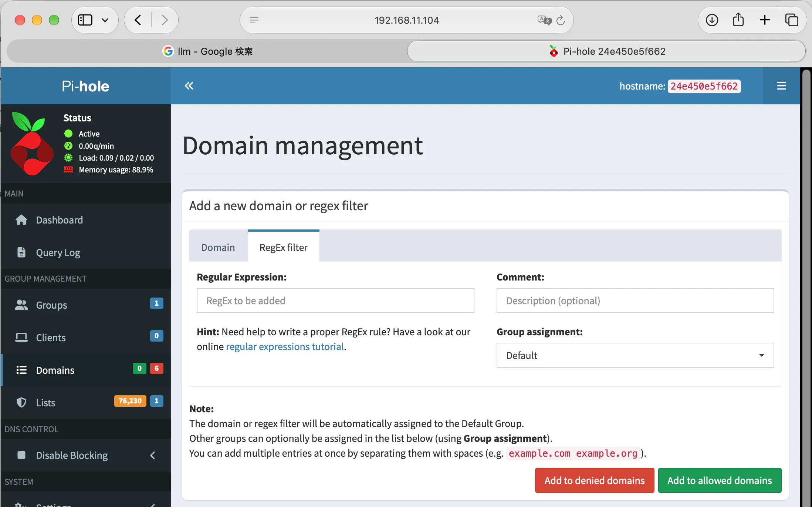Screen dimensions: 812x507
Task: Click the Groups count badge 1
Action: pyautogui.click(x=156, y=303)
